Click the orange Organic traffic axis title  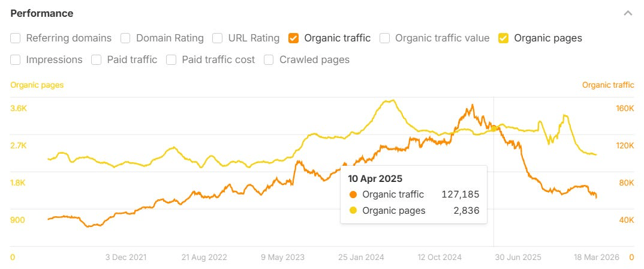[x=608, y=85]
